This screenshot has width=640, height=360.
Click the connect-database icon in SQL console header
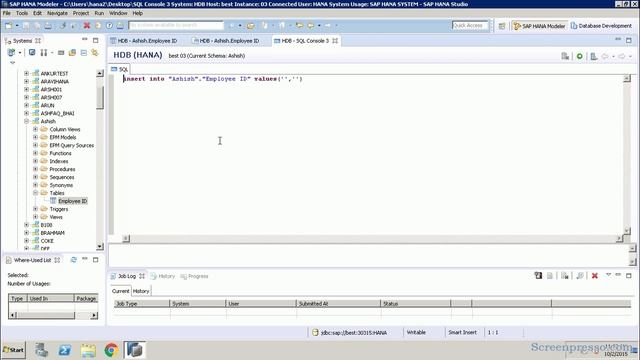(565, 56)
